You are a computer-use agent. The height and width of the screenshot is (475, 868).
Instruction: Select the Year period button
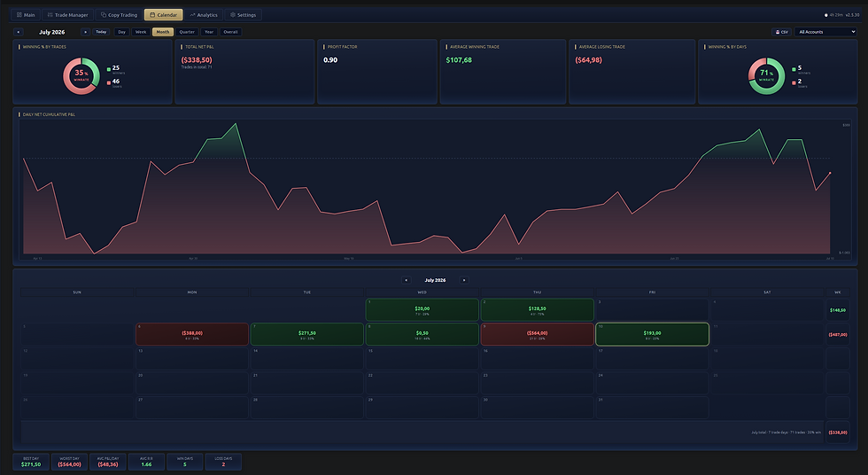209,32
